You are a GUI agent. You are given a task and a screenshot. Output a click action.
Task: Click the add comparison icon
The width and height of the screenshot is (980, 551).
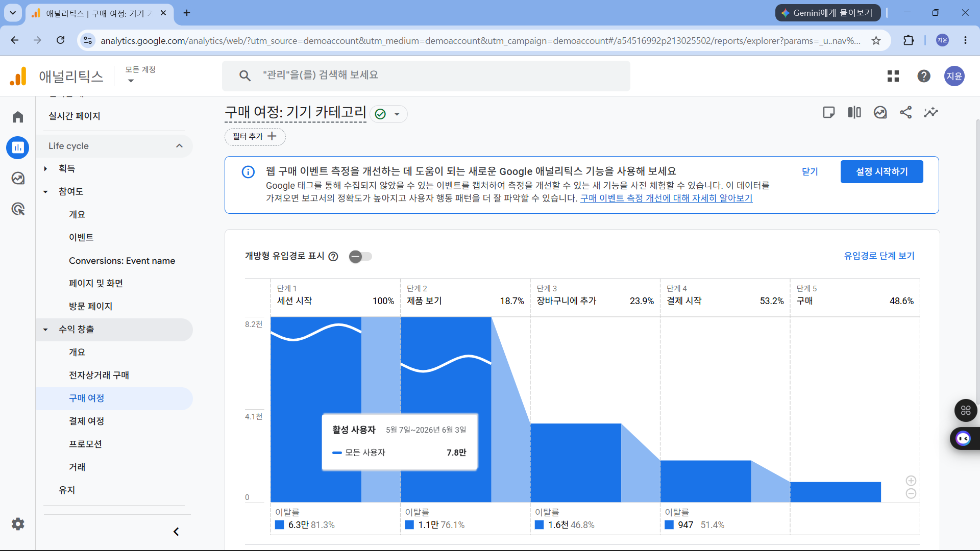854,112
